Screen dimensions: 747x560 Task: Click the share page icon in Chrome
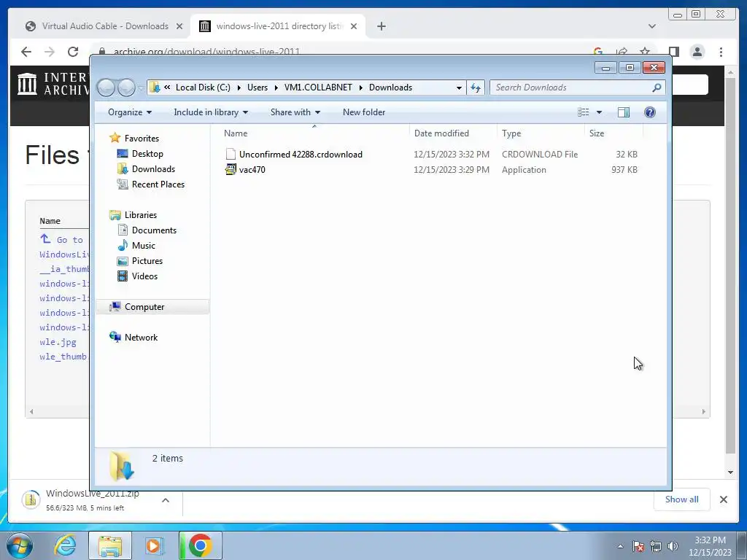pyautogui.click(x=622, y=52)
